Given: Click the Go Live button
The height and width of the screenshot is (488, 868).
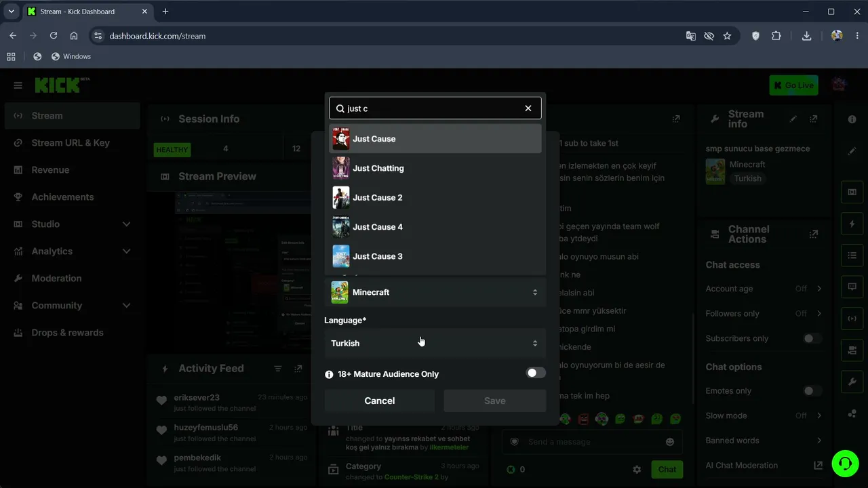Looking at the screenshot, I should point(793,85).
